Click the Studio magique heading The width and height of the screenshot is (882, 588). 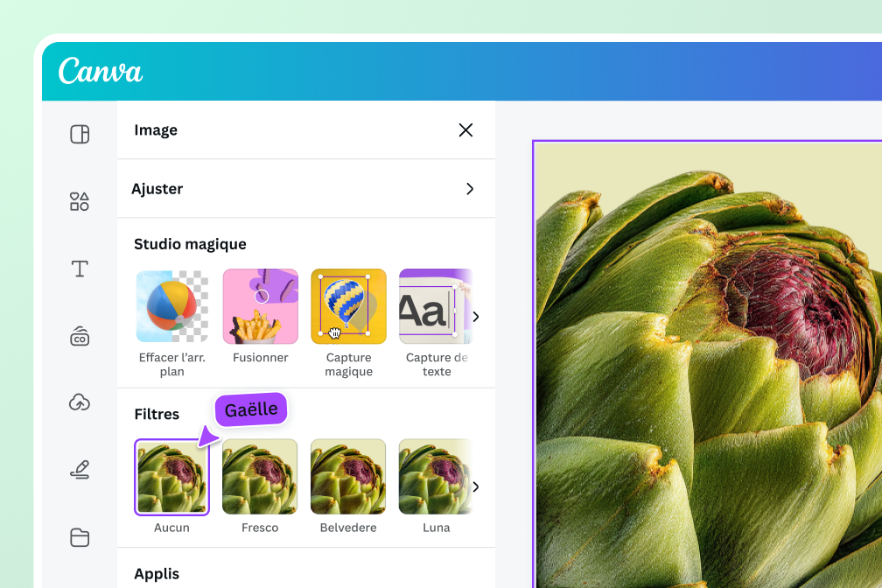point(190,244)
